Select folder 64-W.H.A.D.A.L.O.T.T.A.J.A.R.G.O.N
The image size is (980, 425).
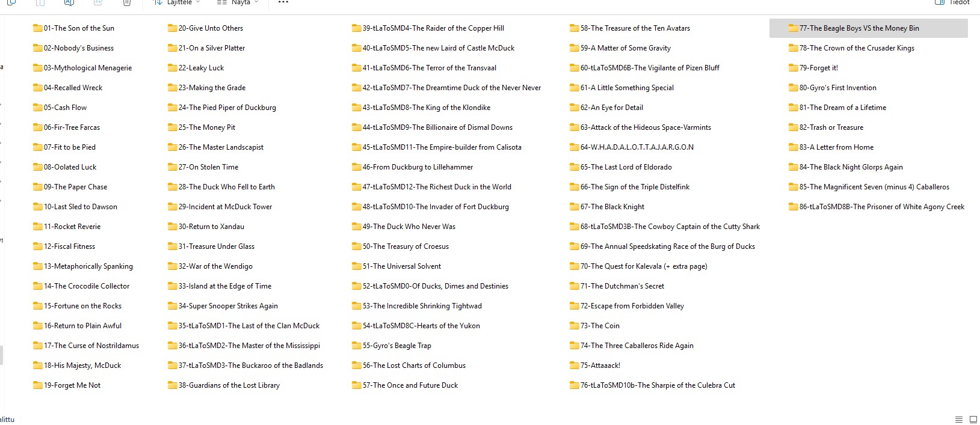pyautogui.click(x=632, y=147)
